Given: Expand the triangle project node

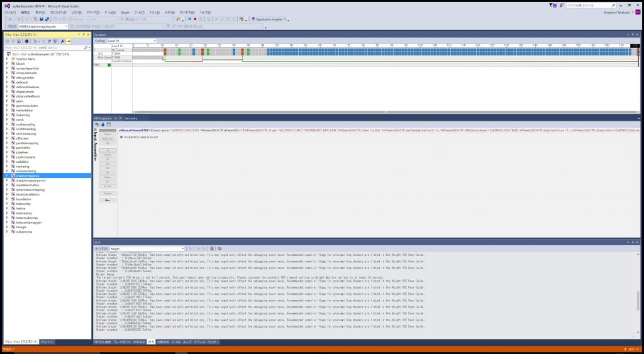Looking at the screenshot, I should (x=7, y=227).
